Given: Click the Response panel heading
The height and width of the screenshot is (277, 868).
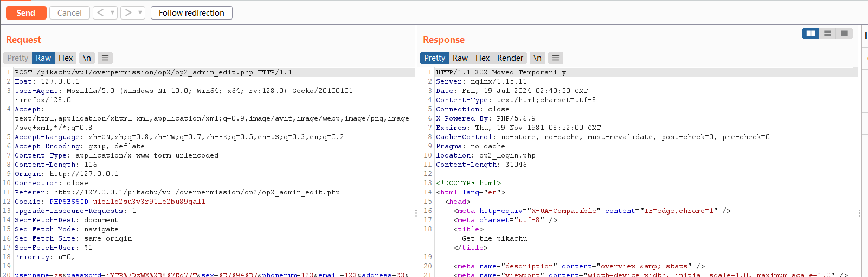Looking at the screenshot, I should 443,40.
